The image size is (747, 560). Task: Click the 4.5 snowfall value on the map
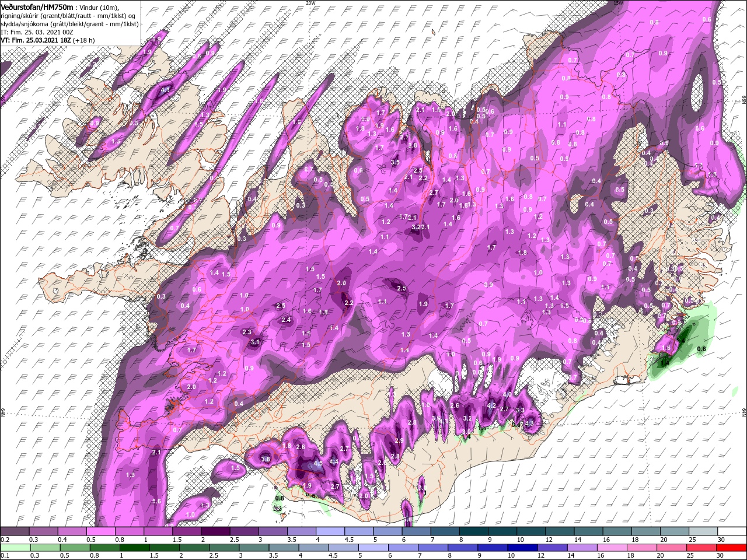point(318,463)
